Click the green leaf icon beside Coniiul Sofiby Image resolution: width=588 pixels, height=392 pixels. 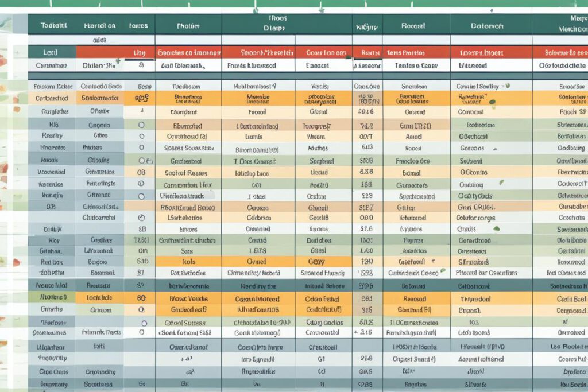click(506, 86)
